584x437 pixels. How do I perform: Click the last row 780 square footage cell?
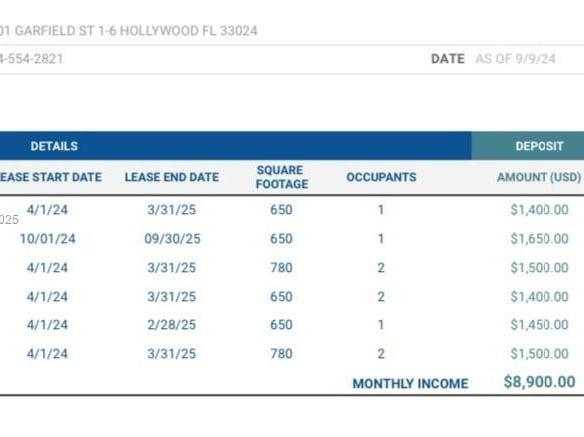(x=281, y=354)
